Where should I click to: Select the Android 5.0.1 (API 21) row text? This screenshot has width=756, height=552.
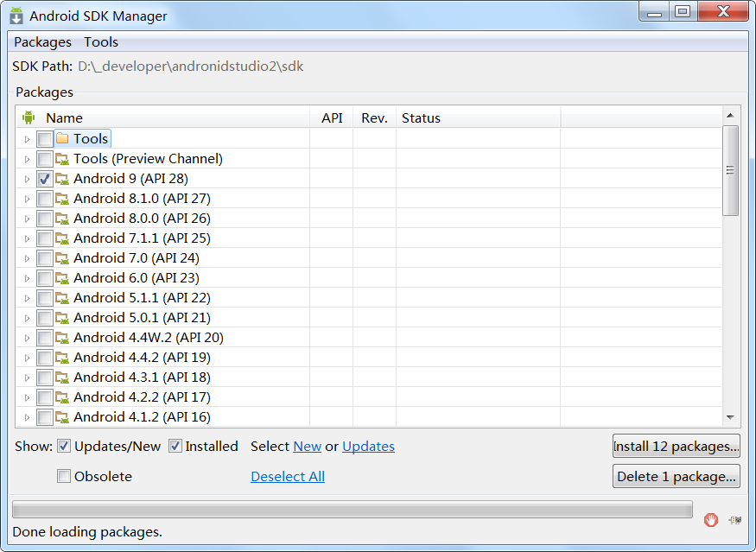click(142, 318)
